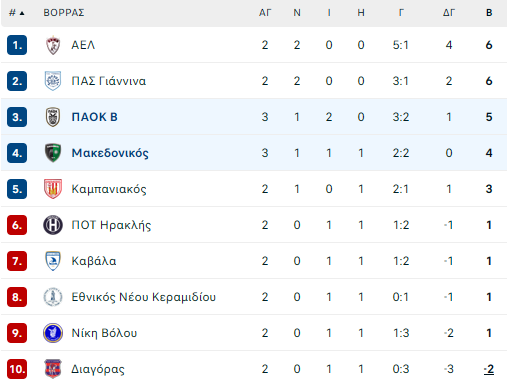Open the ΠΑΟΚ Β team name link
Viewport: 507px width, 384px height.
click(x=94, y=117)
